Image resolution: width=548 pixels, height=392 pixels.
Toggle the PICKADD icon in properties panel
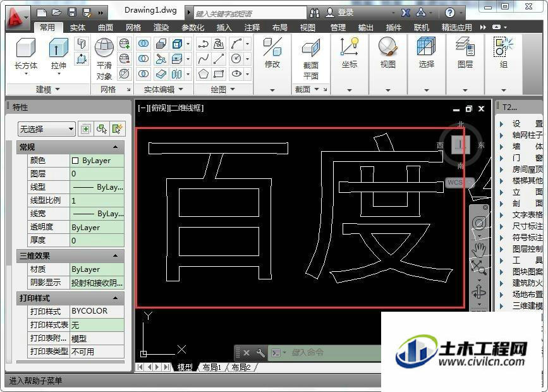[85, 129]
